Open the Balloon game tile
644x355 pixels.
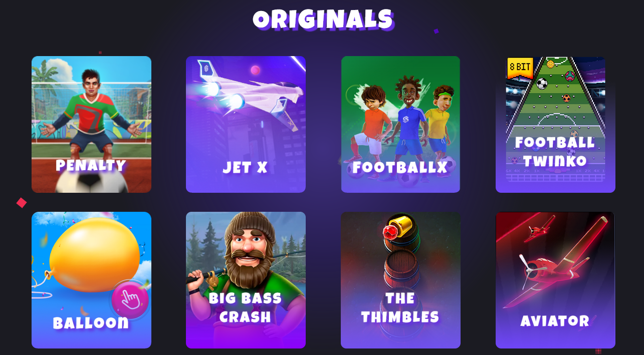point(91,280)
